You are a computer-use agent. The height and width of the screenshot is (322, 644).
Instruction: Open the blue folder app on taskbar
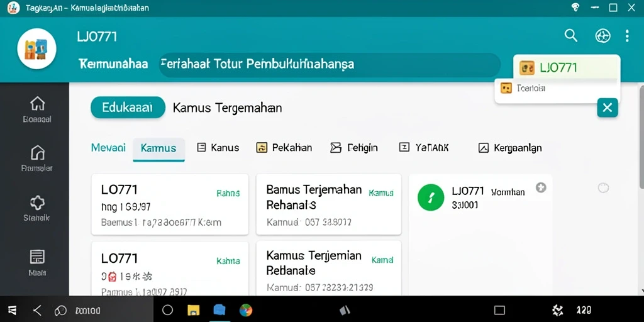click(x=219, y=310)
